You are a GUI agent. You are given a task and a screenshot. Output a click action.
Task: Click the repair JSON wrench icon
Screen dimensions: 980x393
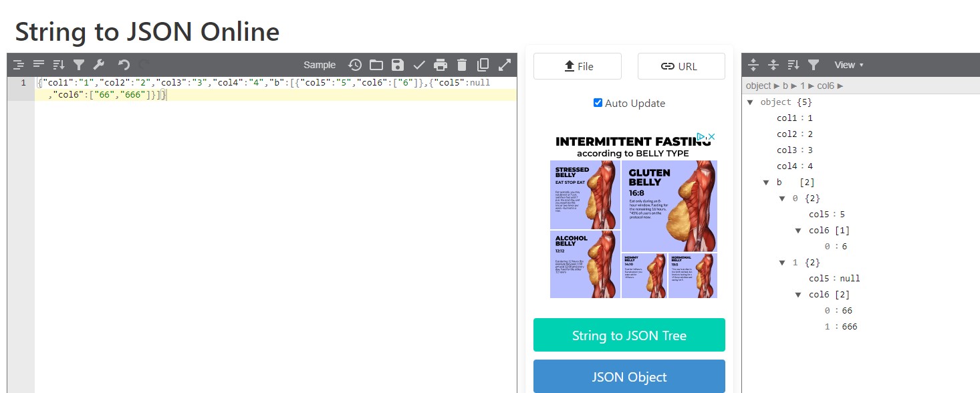[x=98, y=65]
